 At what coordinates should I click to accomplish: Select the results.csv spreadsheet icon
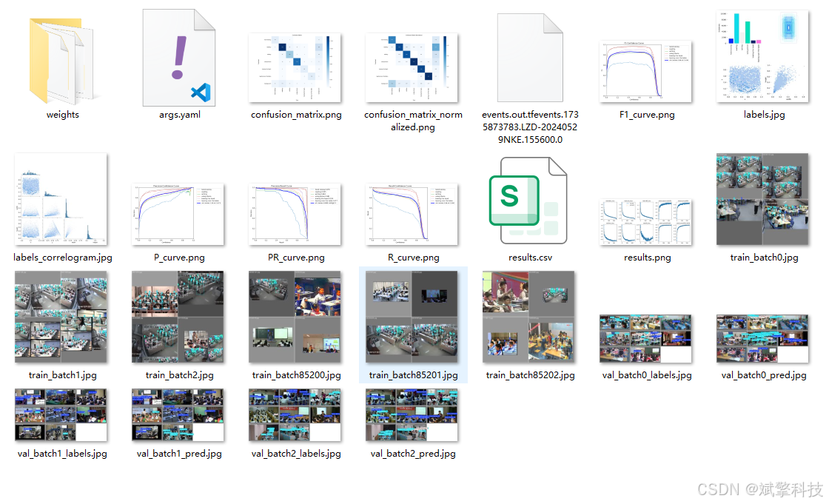click(x=530, y=200)
